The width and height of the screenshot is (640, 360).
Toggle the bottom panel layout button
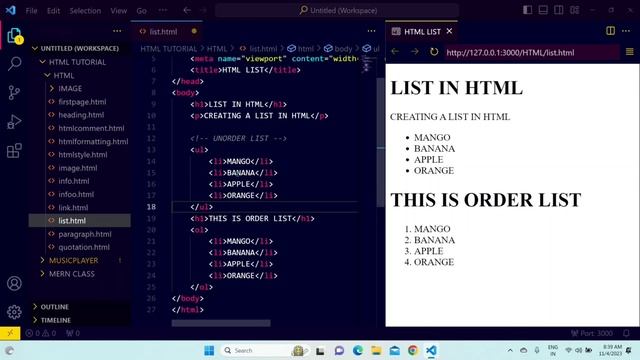543,10
